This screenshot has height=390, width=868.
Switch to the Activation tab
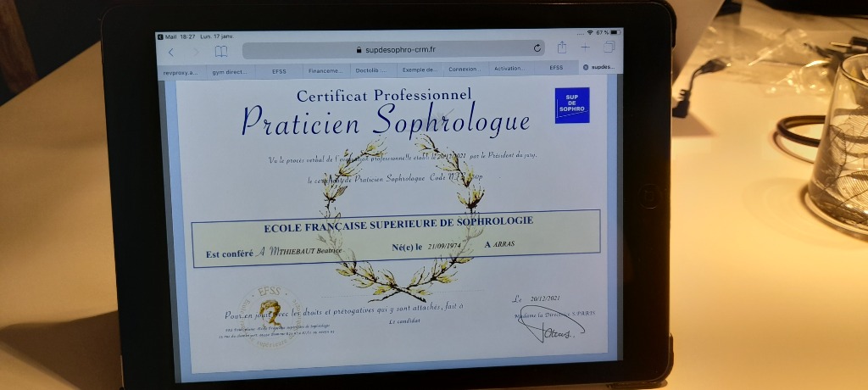pos(509,68)
